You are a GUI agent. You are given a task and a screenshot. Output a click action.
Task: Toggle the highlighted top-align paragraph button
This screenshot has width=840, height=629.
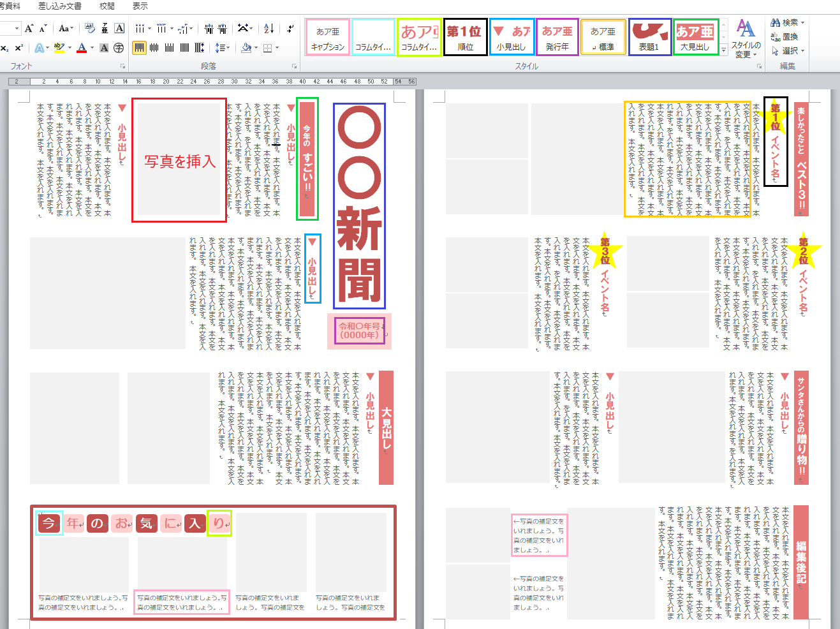139,48
